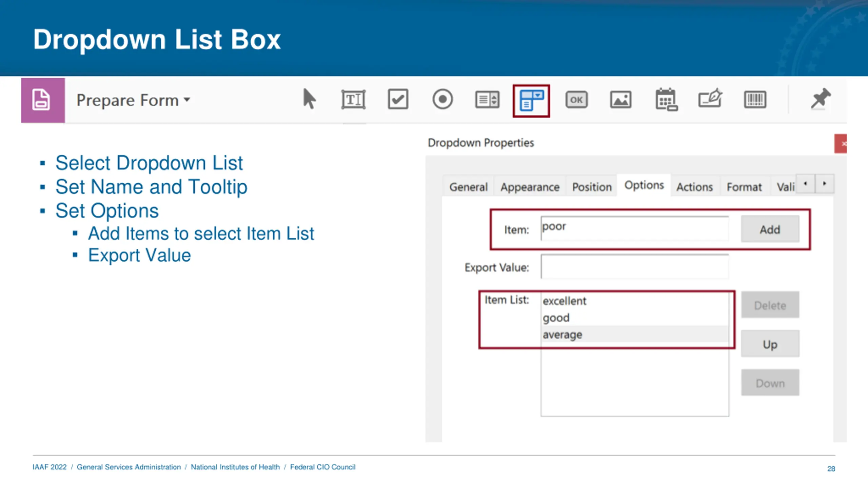This screenshot has height=488, width=868.
Task: Switch to the General tab
Action: [468, 187]
